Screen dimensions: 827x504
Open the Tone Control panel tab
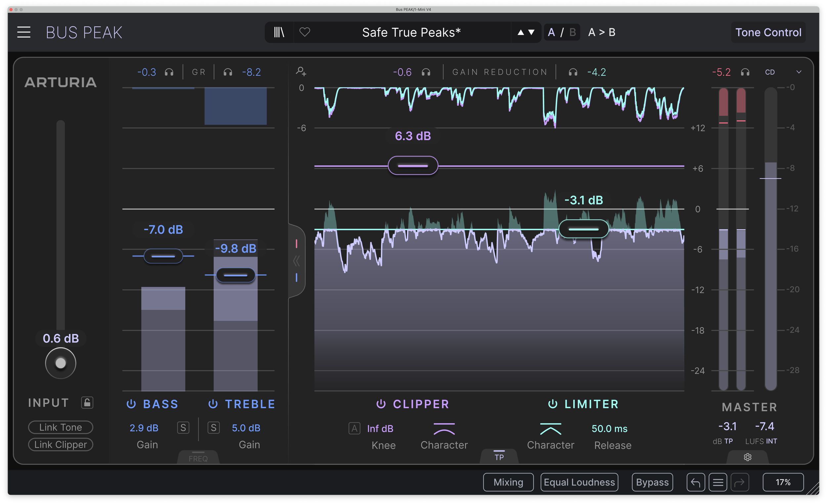click(768, 32)
